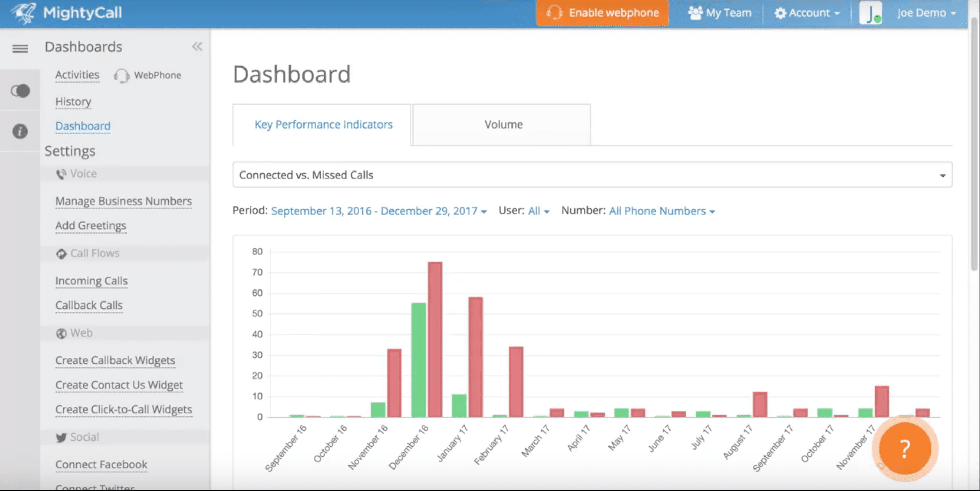Collapse sidebar with double chevron icon
The width and height of the screenshot is (980, 491).
point(197,47)
